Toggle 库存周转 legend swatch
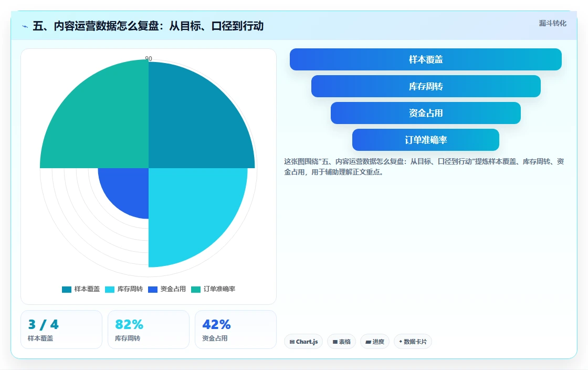588x370 pixels. point(110,289)
